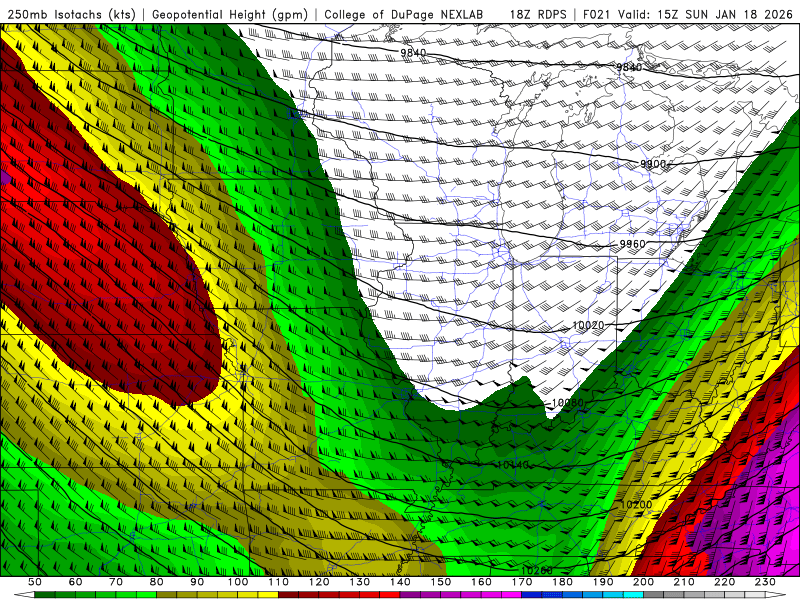Click the dark blue color bar segment below 180
The height and width of the screenshot is (600, 800).
pos(552,595)
